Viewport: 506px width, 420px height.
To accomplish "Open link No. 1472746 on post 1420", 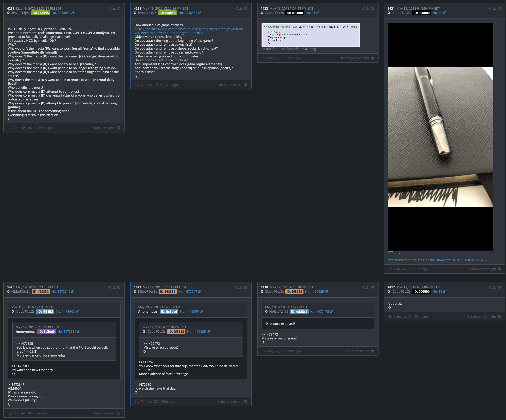I will click(x=63, y=292).
